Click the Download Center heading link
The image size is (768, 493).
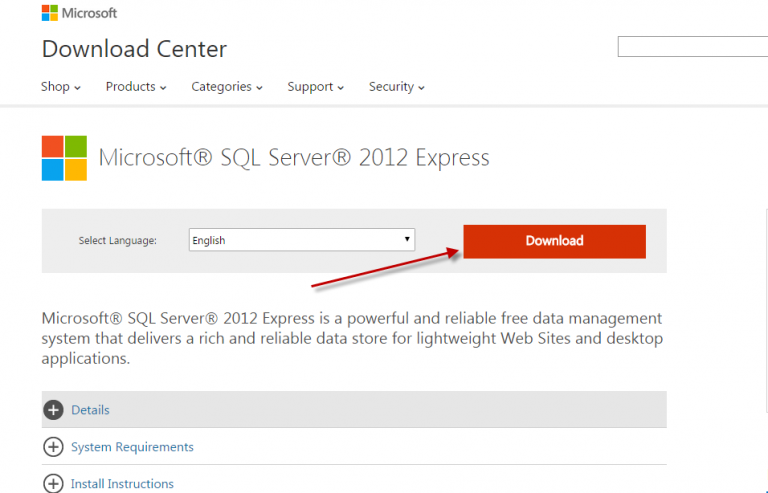coord(134,49)
